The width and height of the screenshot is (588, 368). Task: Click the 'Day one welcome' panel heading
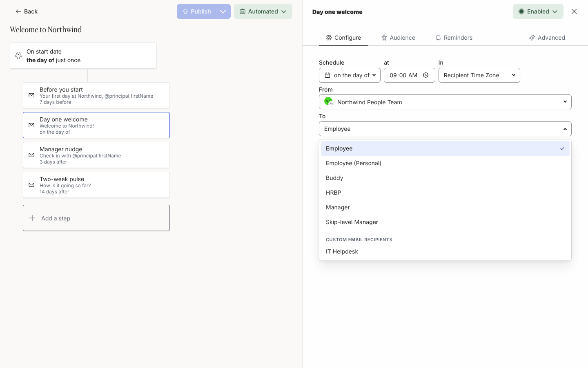337,12
